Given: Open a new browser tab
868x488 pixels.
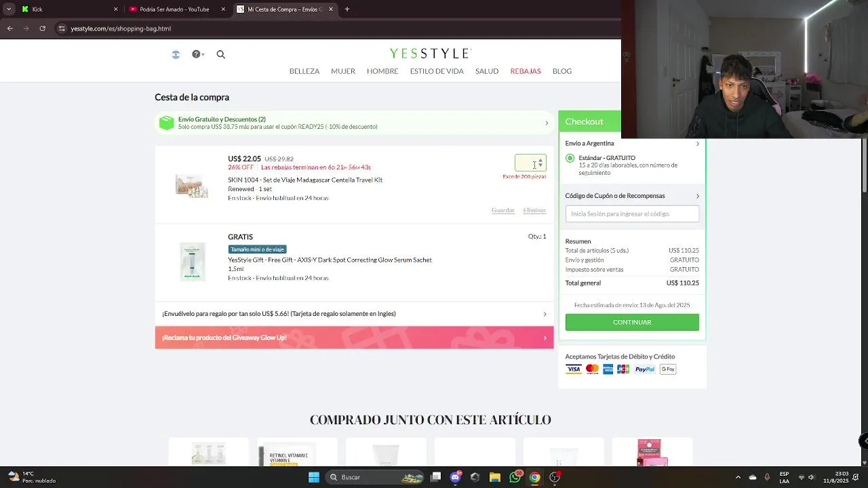Looking at the screenshot, I should (347, 9).
